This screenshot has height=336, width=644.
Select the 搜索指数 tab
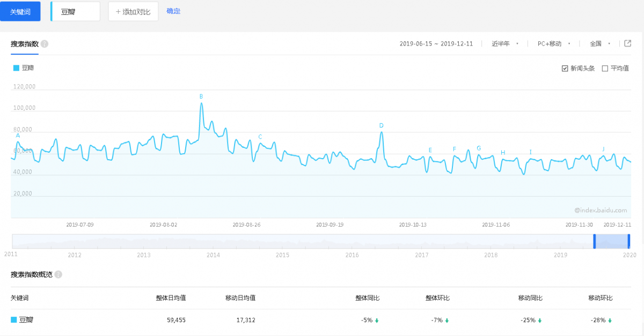tap(25, 44)
